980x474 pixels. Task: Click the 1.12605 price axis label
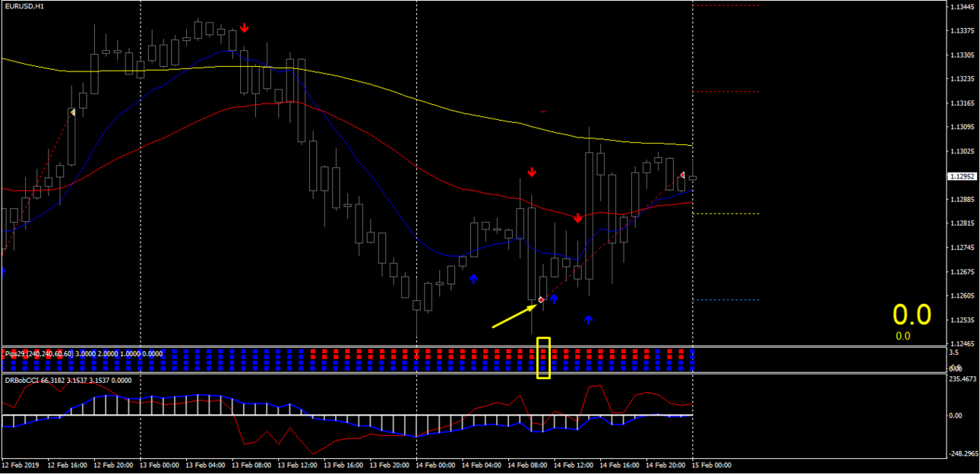tap(961, 295)
